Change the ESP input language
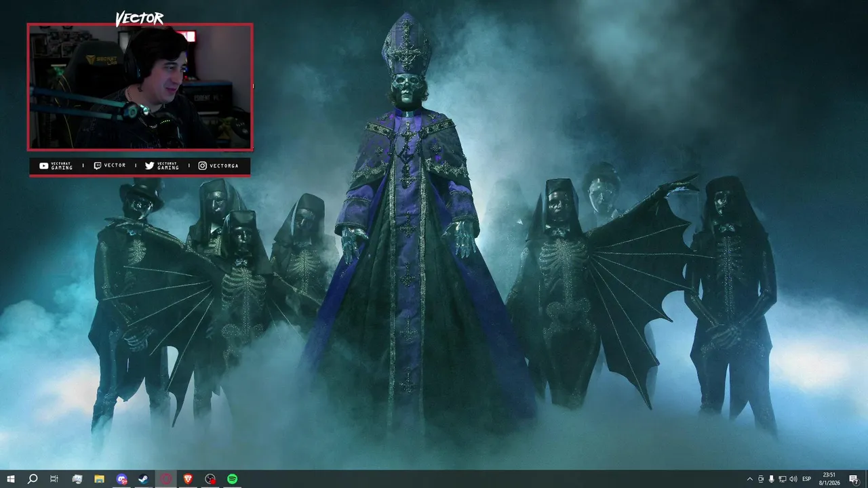 pyautogui.click(x=807, y=479)
